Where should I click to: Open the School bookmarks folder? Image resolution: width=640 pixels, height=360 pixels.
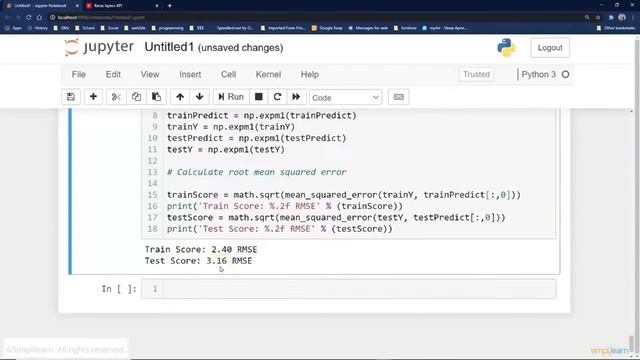(x=85, y=28)
